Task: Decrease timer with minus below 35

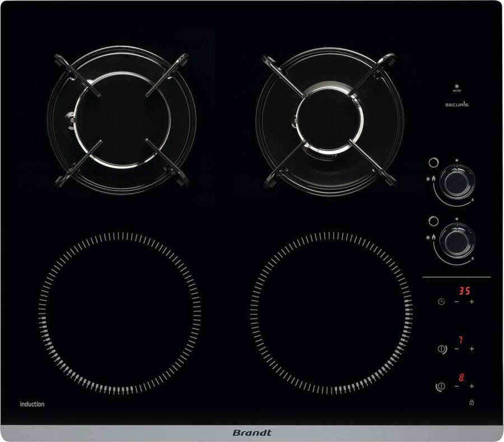Action: click(457, 302)
